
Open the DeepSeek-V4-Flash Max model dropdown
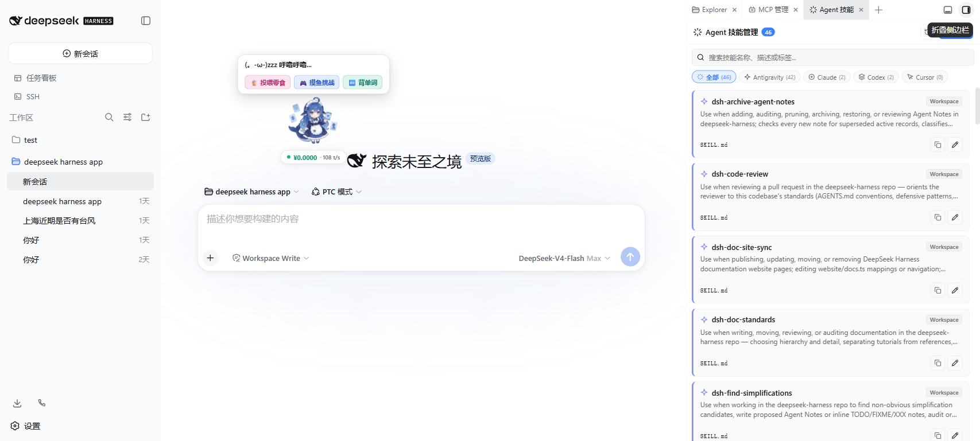point(564,258)
